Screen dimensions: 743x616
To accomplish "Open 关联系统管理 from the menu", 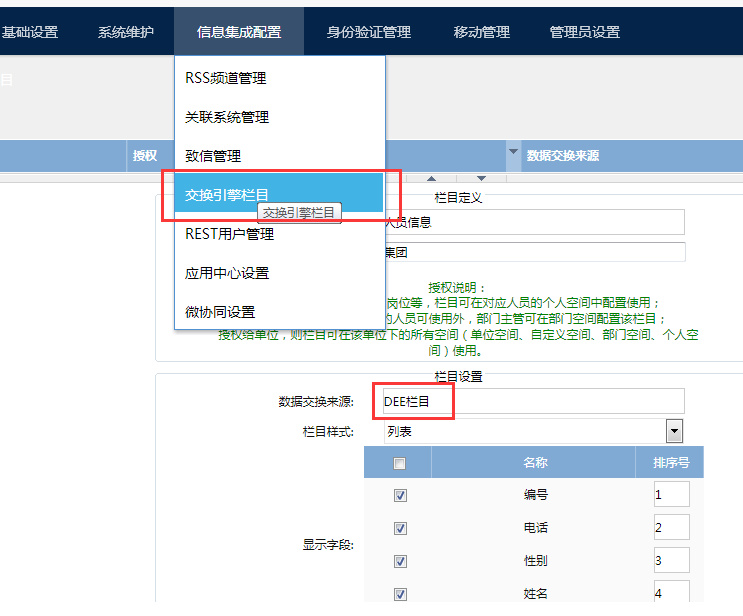I will 227,117.
